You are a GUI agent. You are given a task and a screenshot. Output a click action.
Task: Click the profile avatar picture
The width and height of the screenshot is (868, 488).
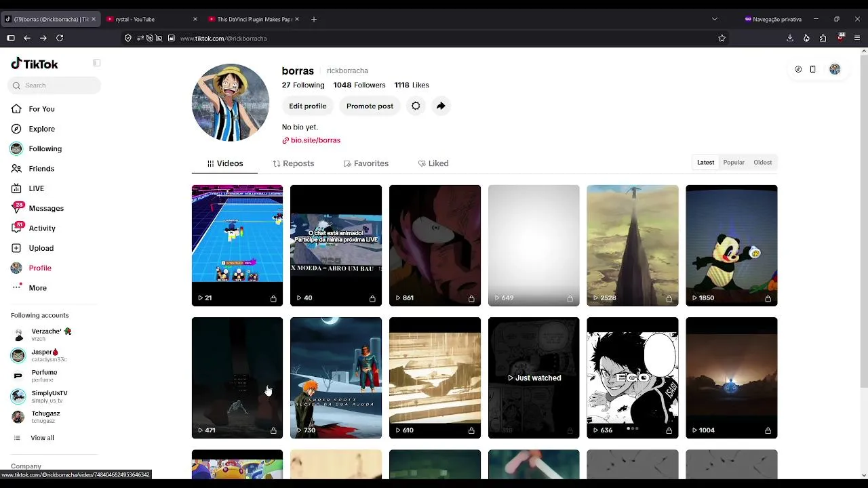pos(231,102)
